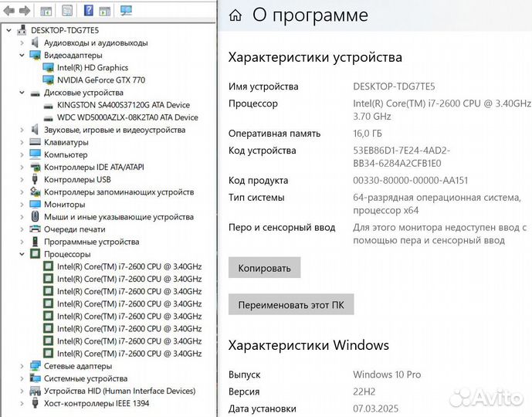Click the disk icon beside KINGSTON SA400S37120G
Screen dimensions: 532x417
(x=49, y=106)
